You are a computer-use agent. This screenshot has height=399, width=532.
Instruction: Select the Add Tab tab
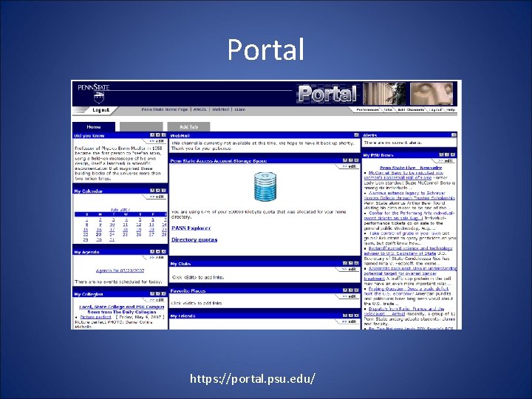[x=188, y=127]
